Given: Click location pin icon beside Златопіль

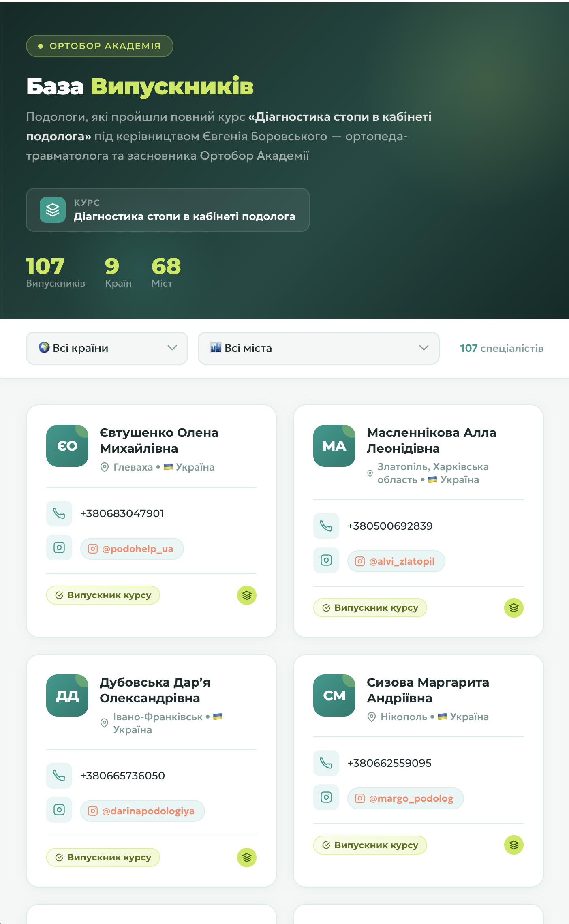Looking at the screenshot, I should click(x=370, y=473).
